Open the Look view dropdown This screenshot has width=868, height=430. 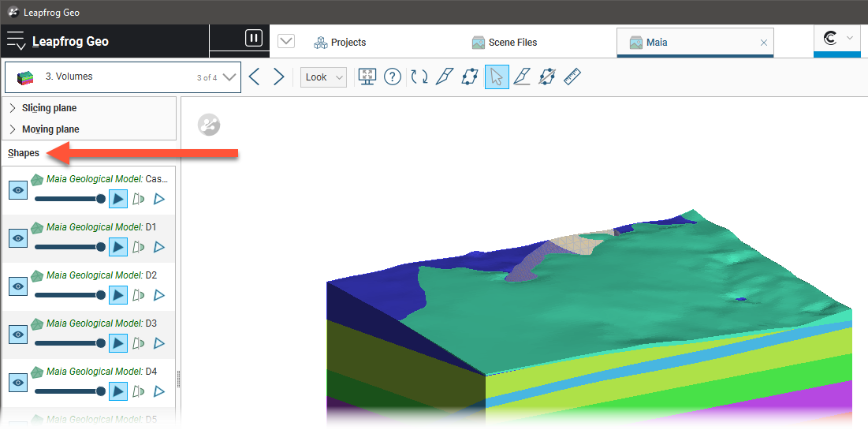point(323,77)
